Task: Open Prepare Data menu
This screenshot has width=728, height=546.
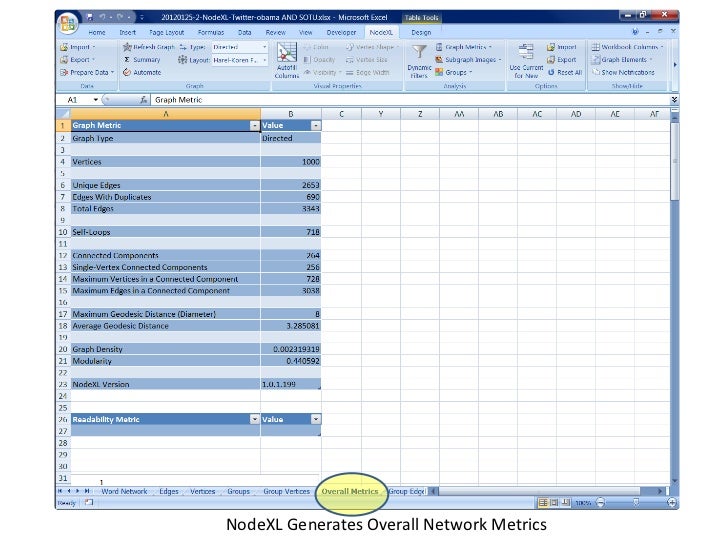Action: (87, 72)
